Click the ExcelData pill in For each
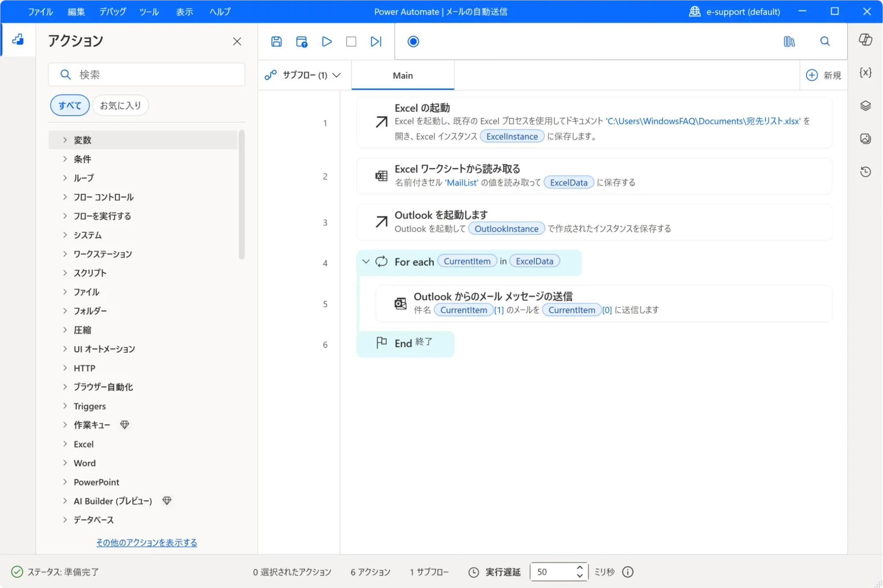 click(x=535, y=261)
